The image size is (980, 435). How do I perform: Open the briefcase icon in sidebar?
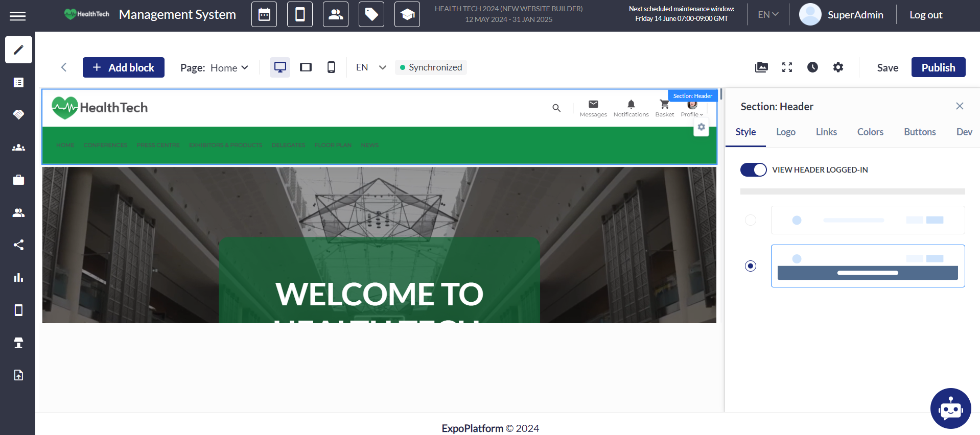click(x=18, y=180)
